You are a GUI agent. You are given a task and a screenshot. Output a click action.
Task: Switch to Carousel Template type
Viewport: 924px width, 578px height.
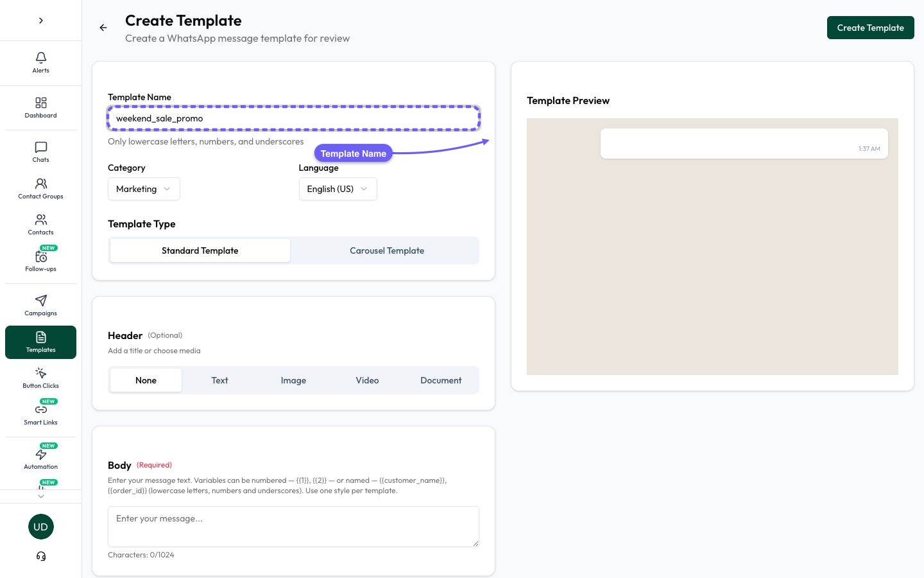(387, 250)
